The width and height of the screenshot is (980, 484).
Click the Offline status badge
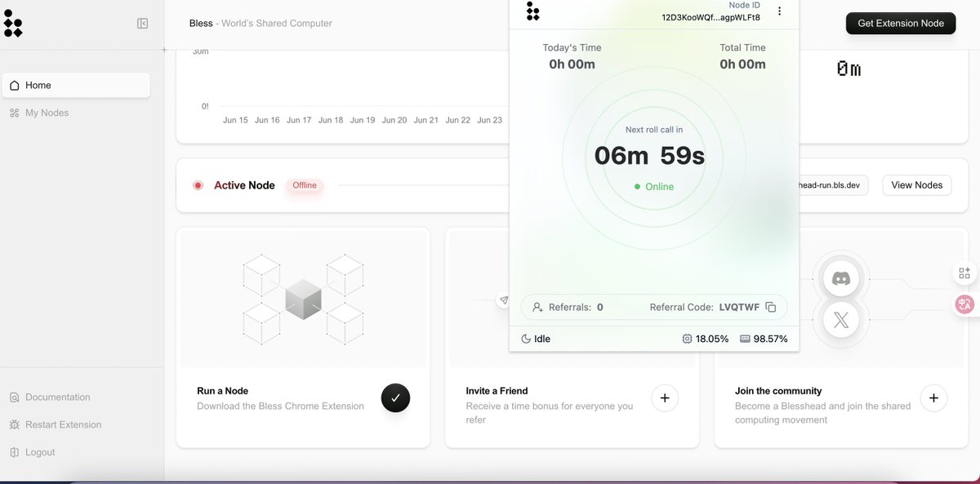coord(305,185)
